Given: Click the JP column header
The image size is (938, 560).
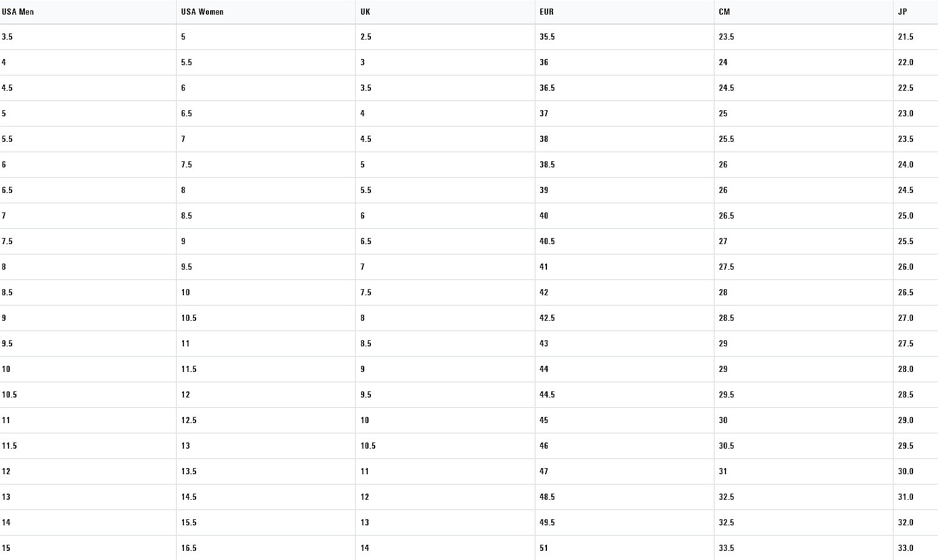Looking at the screenshot, I should (x=915, y=12).
